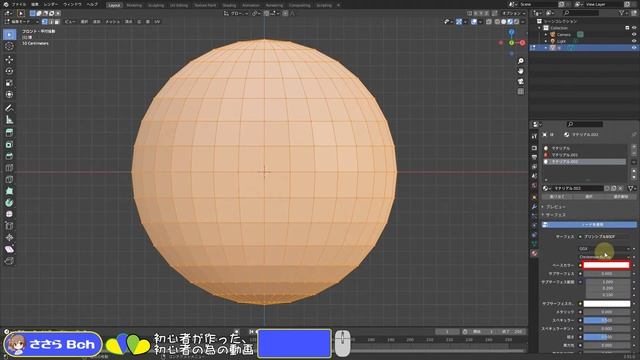Open the File menu

[19, 4]
